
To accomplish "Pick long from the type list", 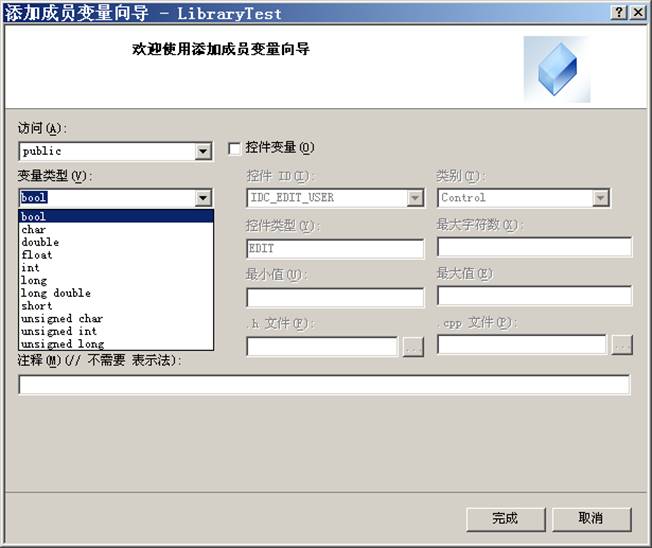I will coord(116,280).
